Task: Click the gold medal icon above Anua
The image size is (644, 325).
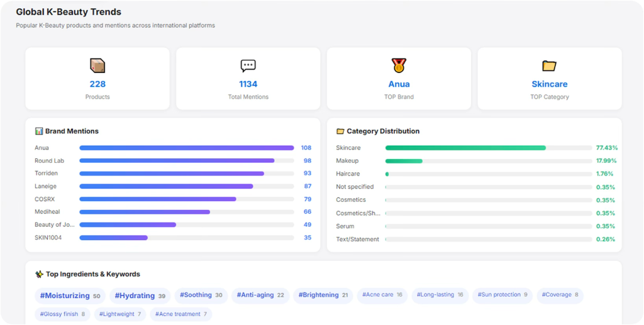Action: pyautogui.click(x=399, y=65)
